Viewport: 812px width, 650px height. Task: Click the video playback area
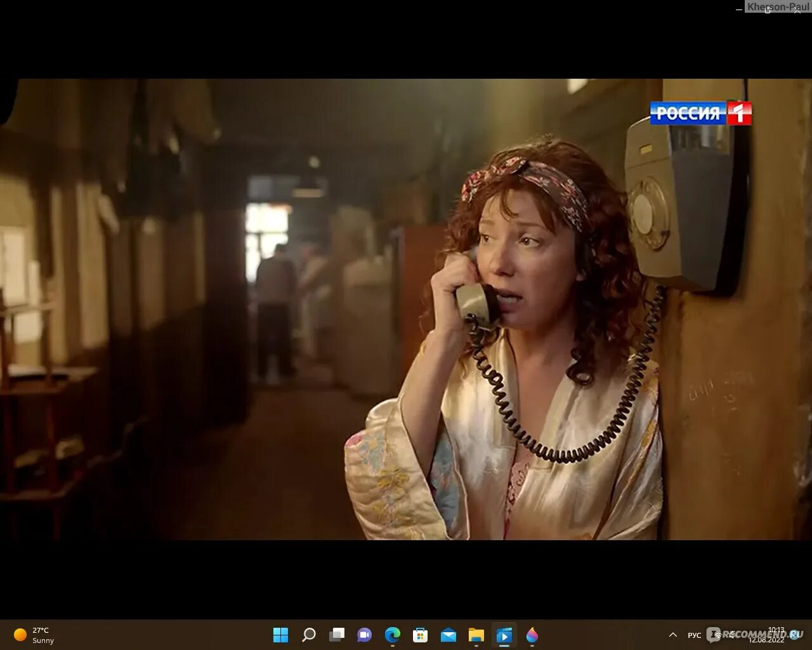click(406, 309)
